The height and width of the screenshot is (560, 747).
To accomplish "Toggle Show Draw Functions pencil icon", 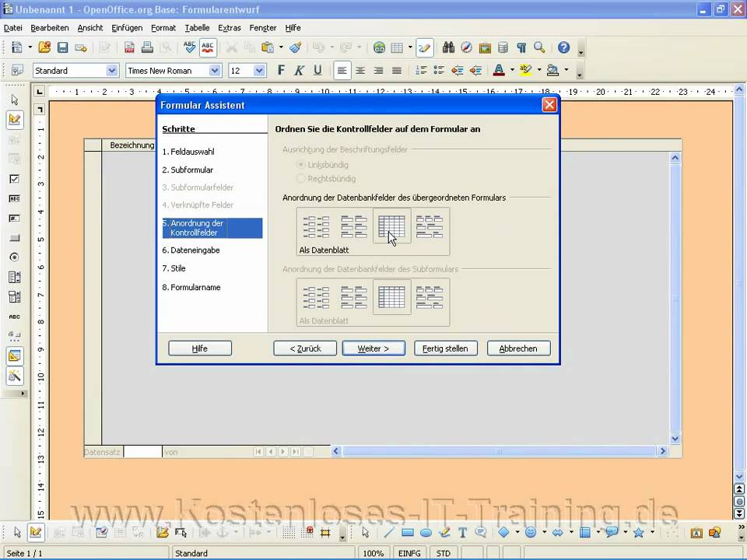I will pyautogui.click(x=425, y=47).
